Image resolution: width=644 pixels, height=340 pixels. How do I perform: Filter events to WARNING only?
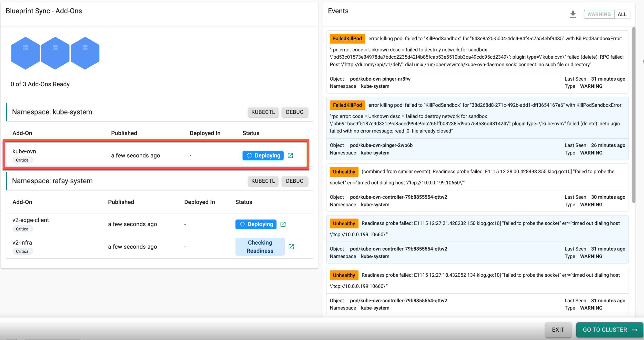599,14
